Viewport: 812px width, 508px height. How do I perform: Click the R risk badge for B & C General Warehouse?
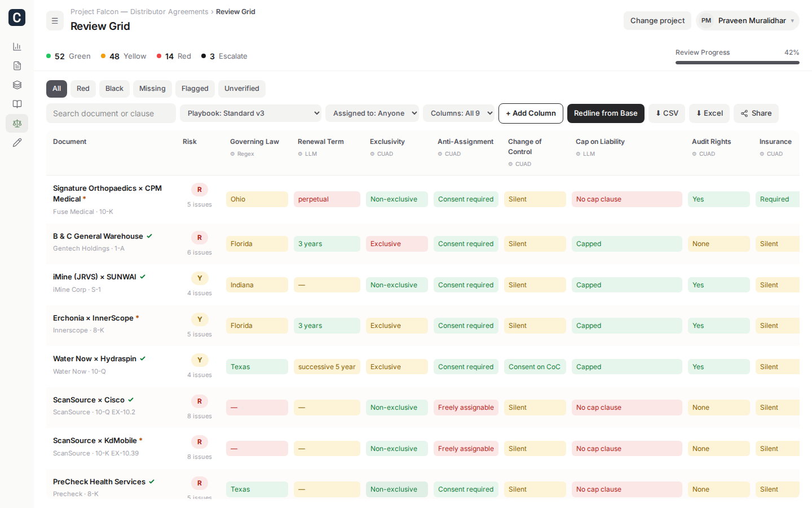[200, 238]
